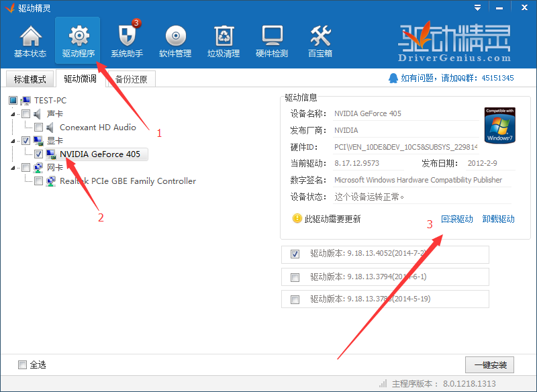Collapse the 声卡 tree node
This screenshot has height=392, width=537.
13,114
